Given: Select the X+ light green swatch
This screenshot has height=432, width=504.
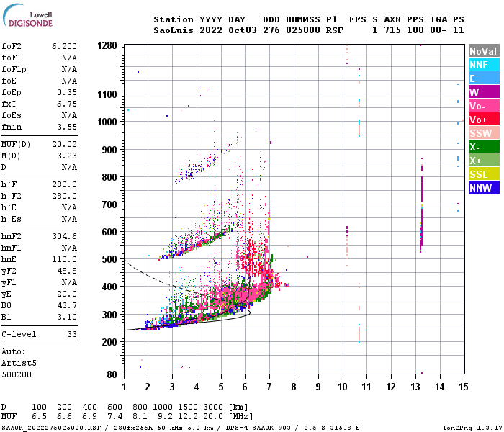Looking at the screenshot, I should (484, 160).
